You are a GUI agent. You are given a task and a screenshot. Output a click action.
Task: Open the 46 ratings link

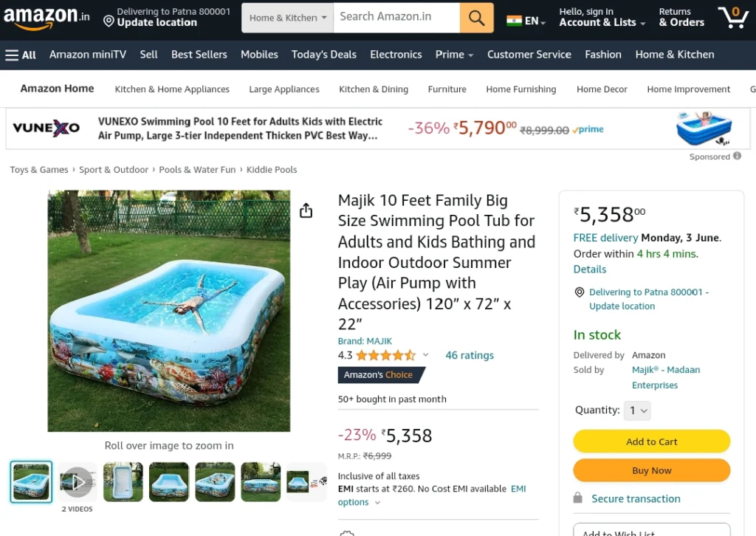click(x=470, y=355)
